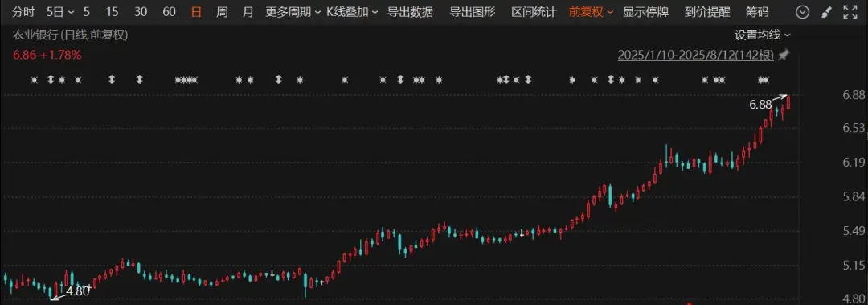
Task: Click the 5.49 price axis label
Action: coord(853,231)
